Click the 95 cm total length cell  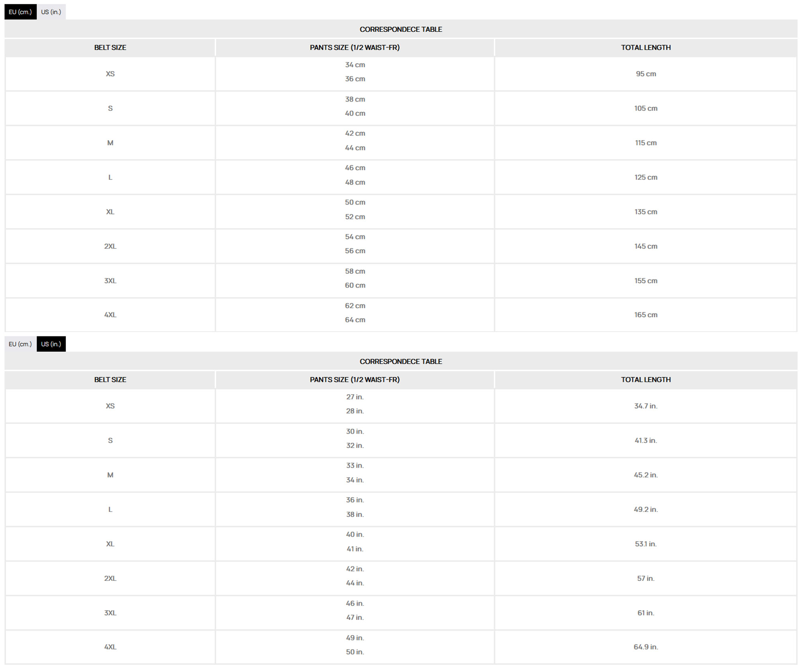646,74
